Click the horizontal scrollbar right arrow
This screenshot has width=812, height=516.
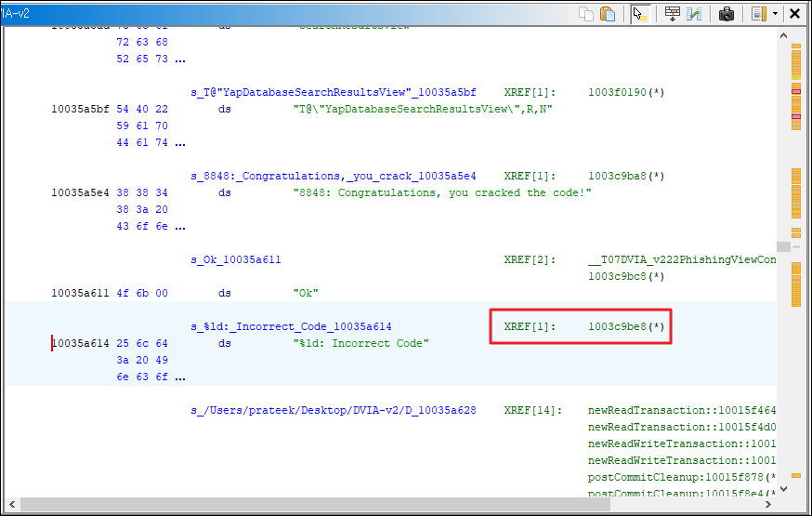click(768, 504)
